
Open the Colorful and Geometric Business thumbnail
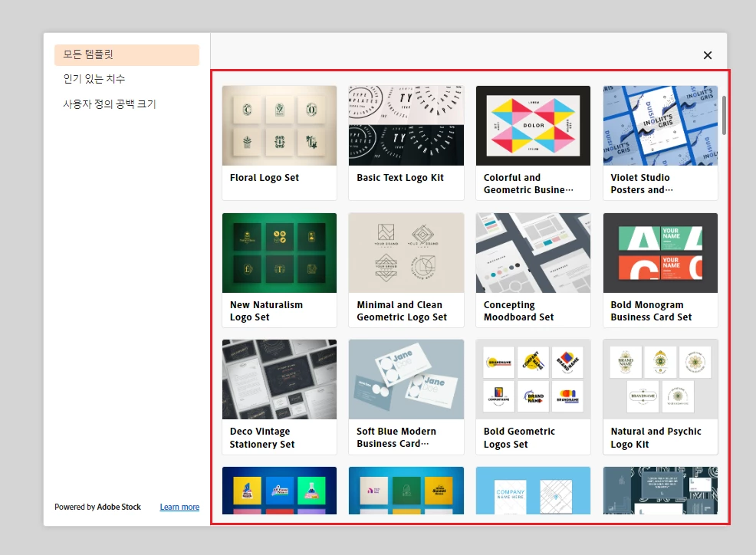pos(533,126)
